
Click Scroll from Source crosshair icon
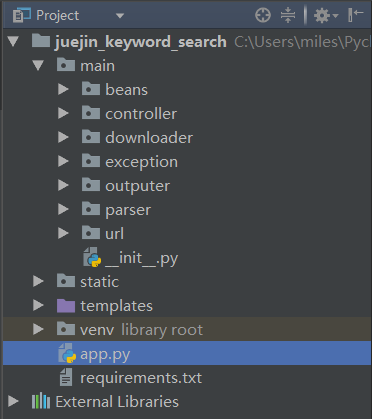263,15
